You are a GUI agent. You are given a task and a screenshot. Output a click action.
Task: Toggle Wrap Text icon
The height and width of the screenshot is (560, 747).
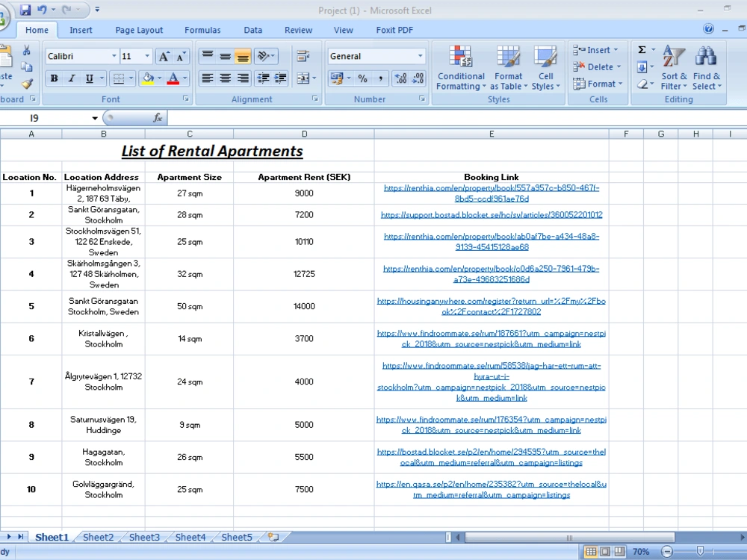pos(303,56)
